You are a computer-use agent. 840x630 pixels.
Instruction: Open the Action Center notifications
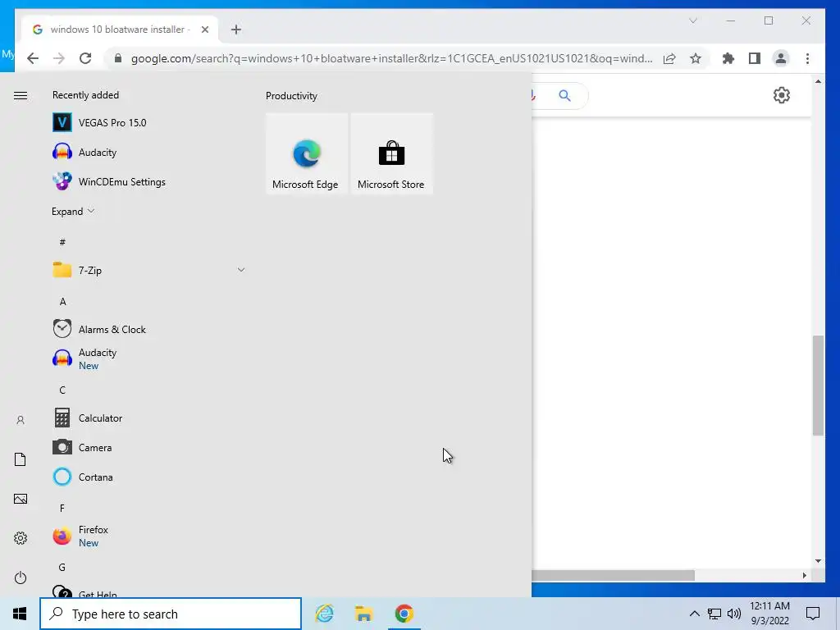tap(813, 614)
